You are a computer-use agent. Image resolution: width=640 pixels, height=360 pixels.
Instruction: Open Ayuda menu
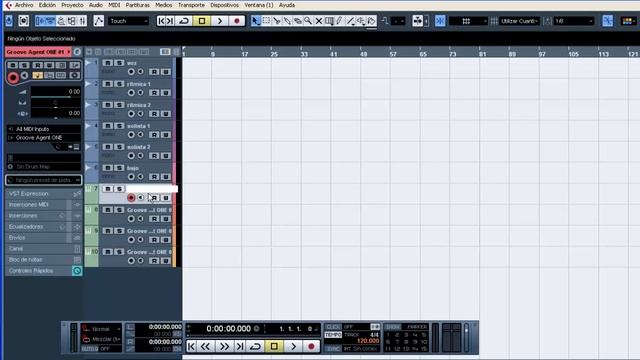[287, 5]
